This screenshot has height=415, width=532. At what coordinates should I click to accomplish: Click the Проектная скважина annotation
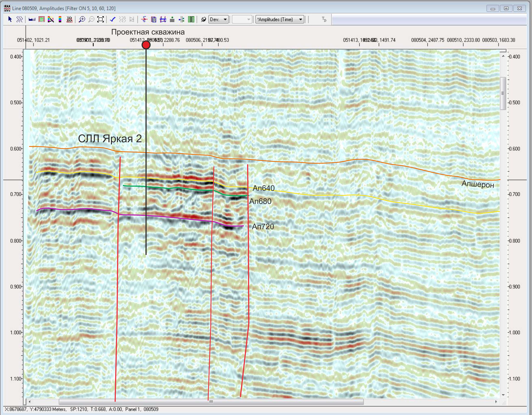[x=148, y=32]
